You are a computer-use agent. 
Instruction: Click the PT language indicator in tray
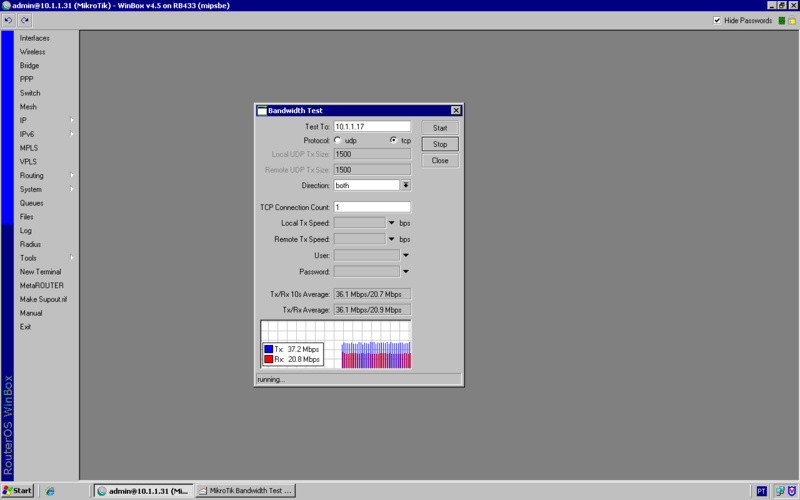coord(761,491)
